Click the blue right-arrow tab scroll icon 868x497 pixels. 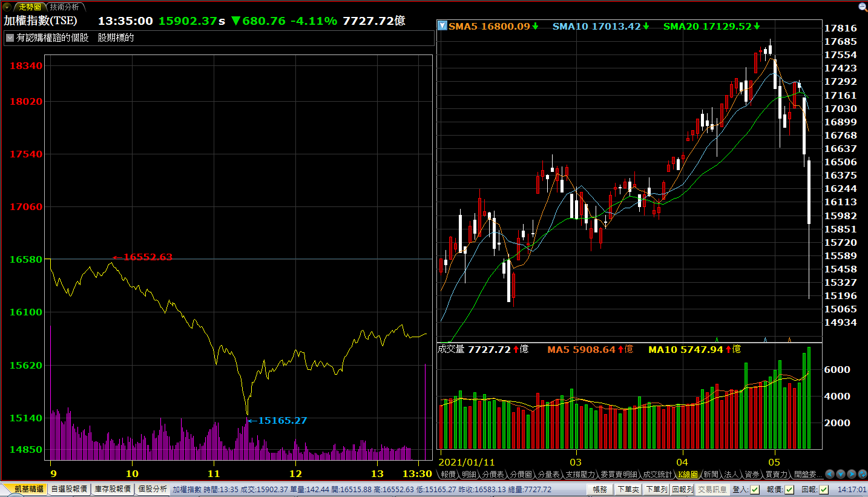coord(852,475)
